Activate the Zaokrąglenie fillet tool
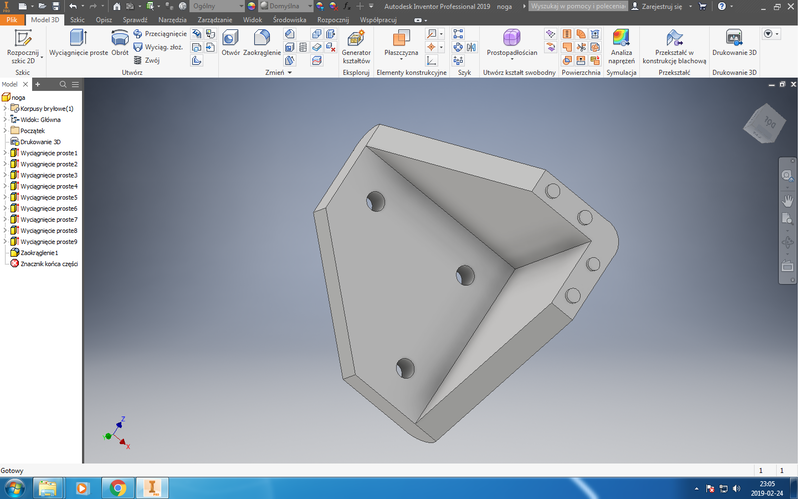This screenshot has height=499, width=800. (262, 43)
